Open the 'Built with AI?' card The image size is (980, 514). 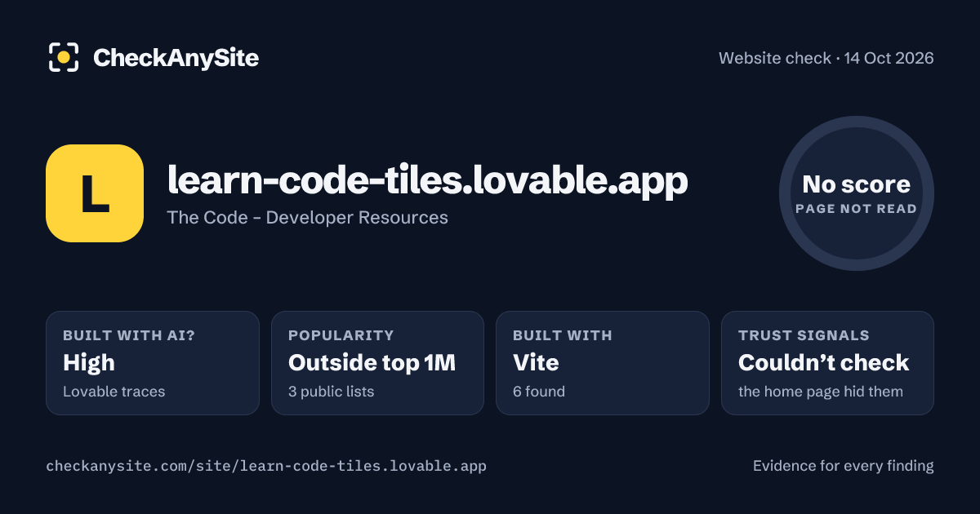click(153, 363)
